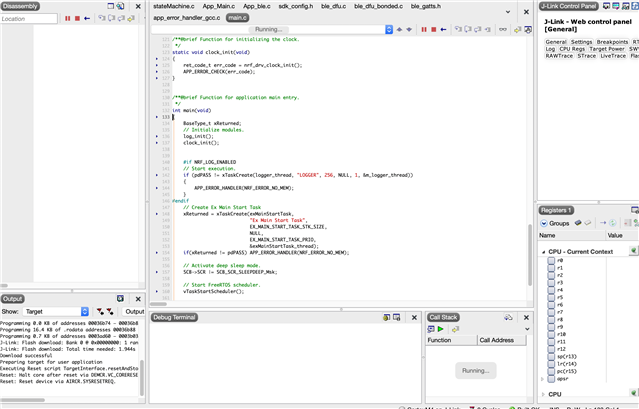Toggle the lr(r14) register checkbox
Viewport: 639px width, 409px height.
(551, 364)
